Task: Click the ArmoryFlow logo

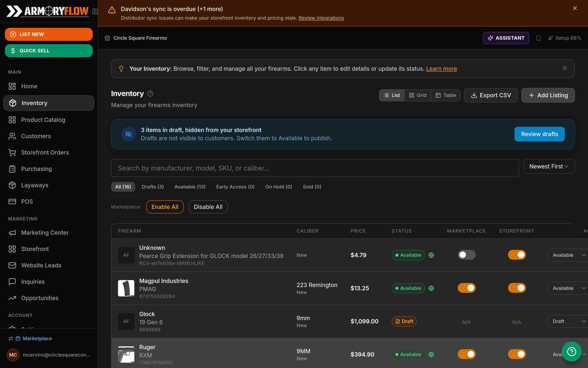Action: coord(48,11)
